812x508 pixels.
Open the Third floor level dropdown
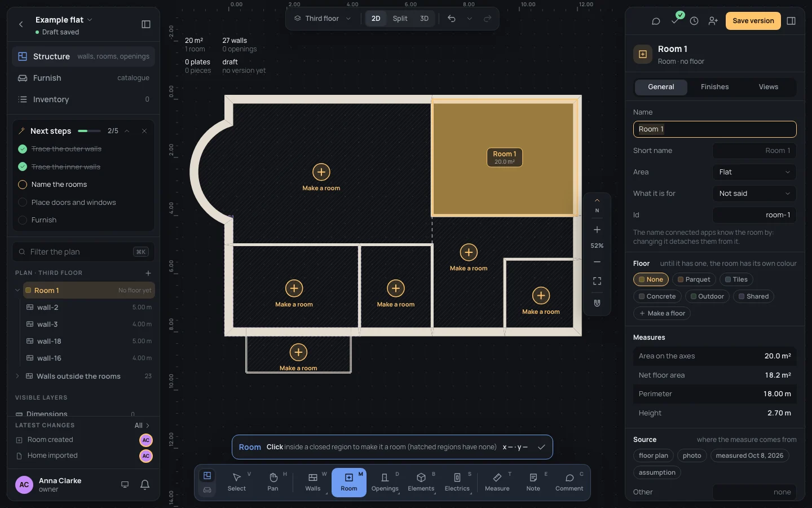tap(323, 19)
